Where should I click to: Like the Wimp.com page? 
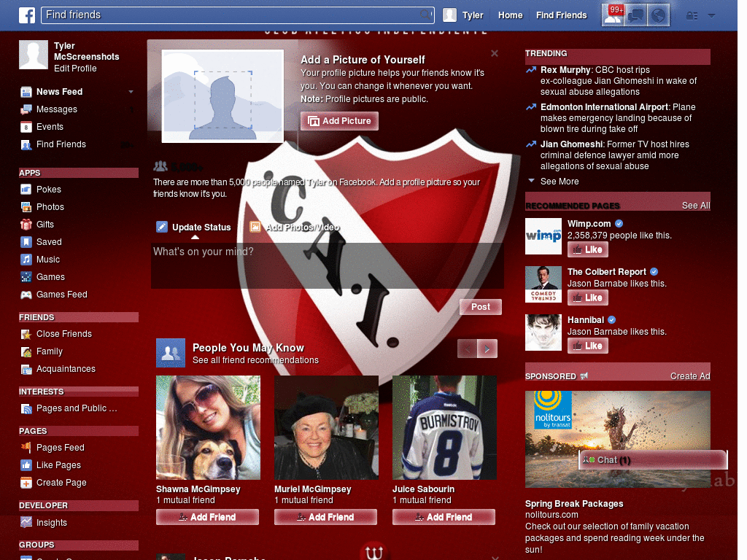[588, 249]
